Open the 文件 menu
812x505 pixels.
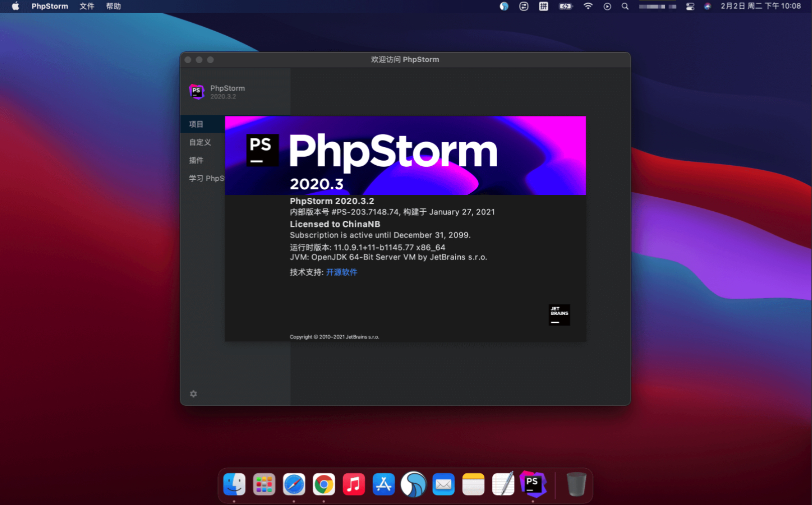[x=87, y=7]
